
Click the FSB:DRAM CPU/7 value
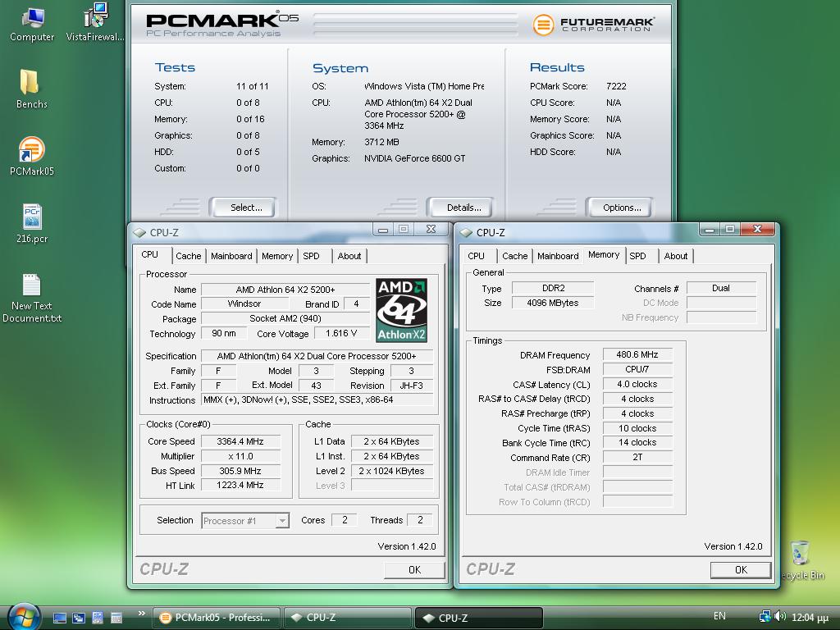637,370
